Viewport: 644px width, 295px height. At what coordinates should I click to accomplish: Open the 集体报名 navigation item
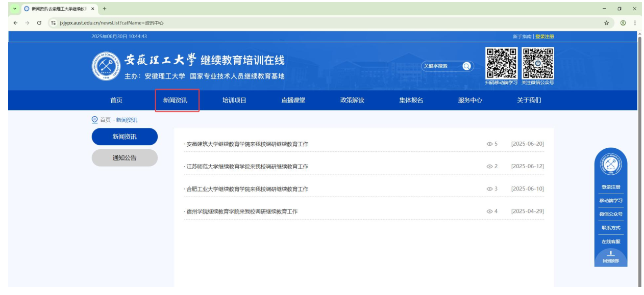(411, 100)
